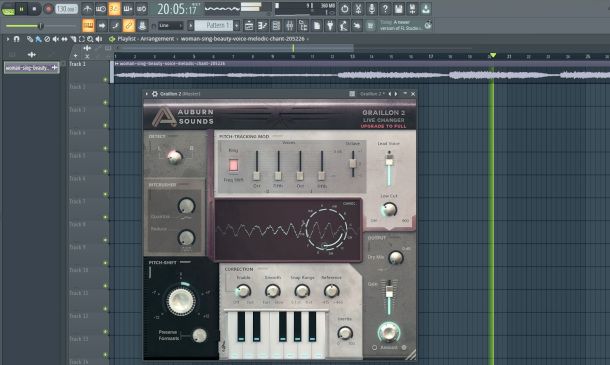Select the playlist draw pencil tool
Screen dimensions: 610x365
click(x=30, y=39)
